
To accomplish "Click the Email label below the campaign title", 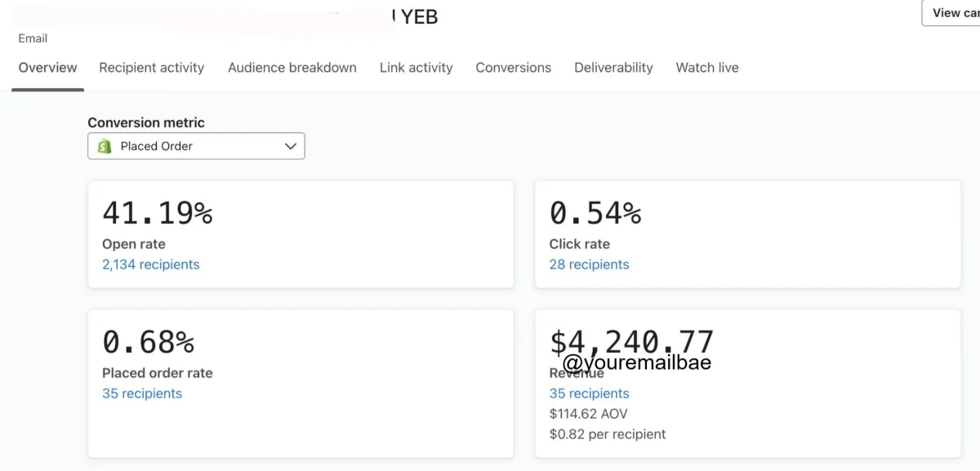I will point(33,38).
